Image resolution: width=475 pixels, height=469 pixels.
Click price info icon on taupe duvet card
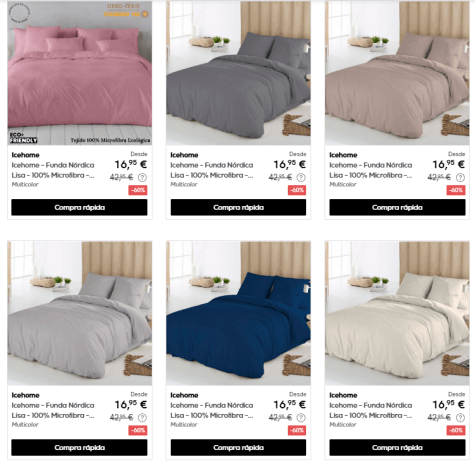460,177
